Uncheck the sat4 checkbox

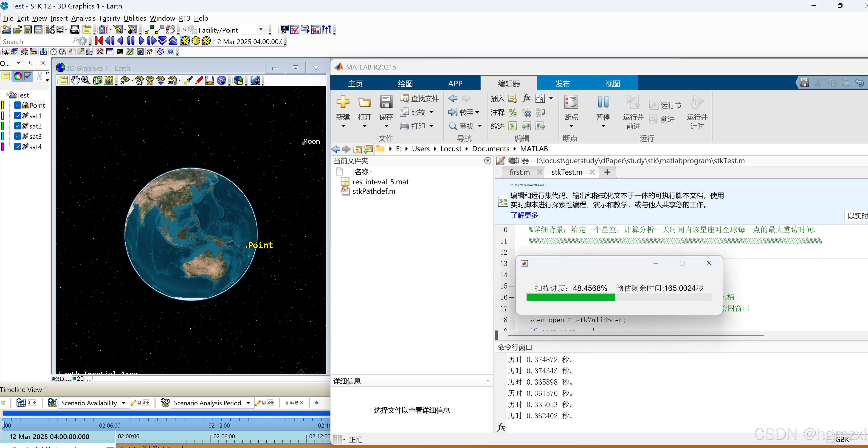(17, 146)
